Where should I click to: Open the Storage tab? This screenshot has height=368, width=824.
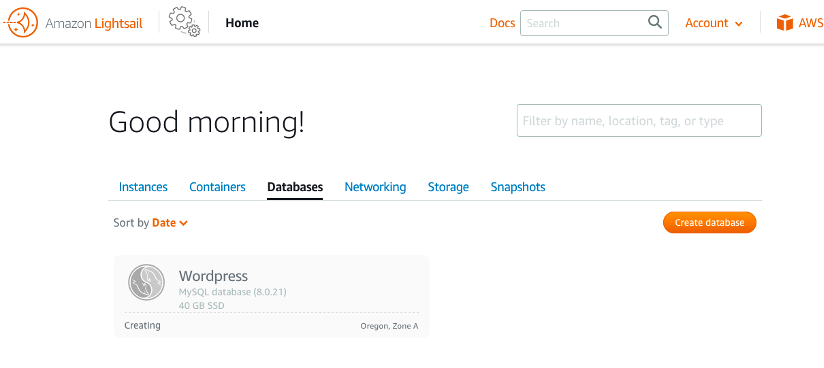(448, 187)
